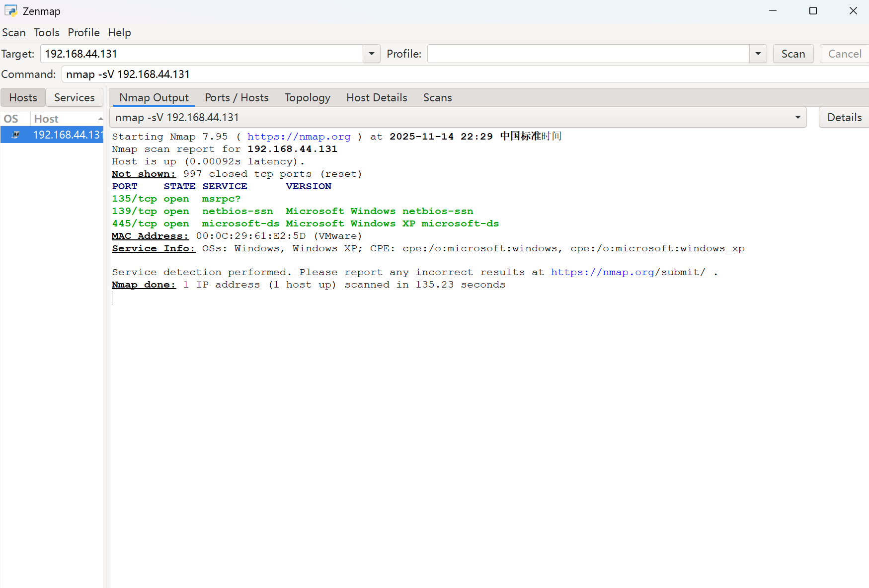The width and height of the screenshot is (869, 588).
Task: Click the 139/tcp port line
Action: coord(293,211)
